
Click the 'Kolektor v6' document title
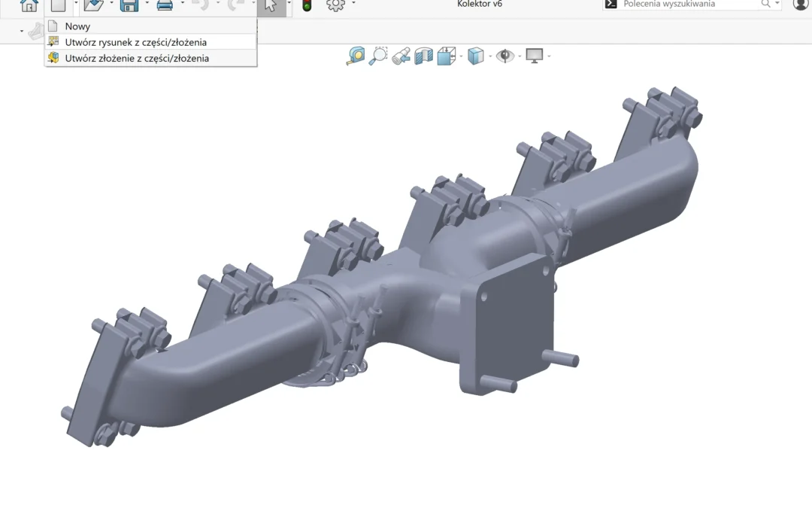(x=480, y=5)
